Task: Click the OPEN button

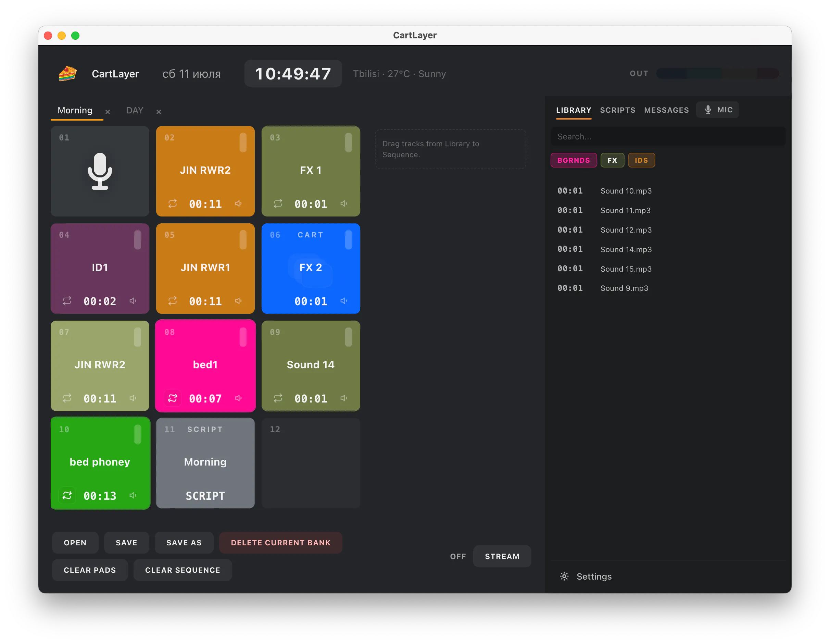Action: point(75,543)
